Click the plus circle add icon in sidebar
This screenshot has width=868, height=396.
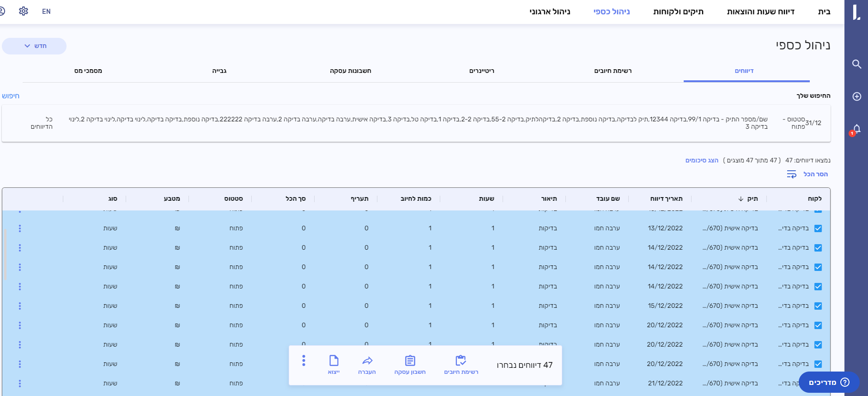coord(856,96)
